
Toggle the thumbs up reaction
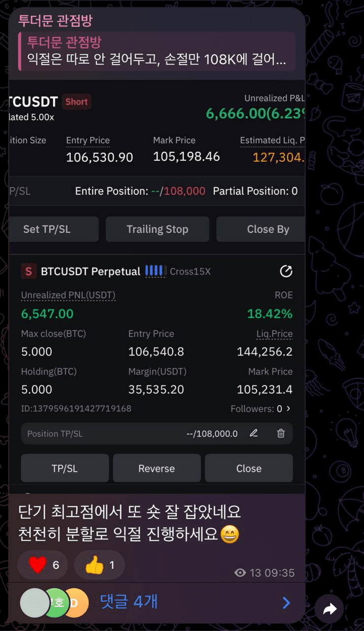tap(99, 565)
